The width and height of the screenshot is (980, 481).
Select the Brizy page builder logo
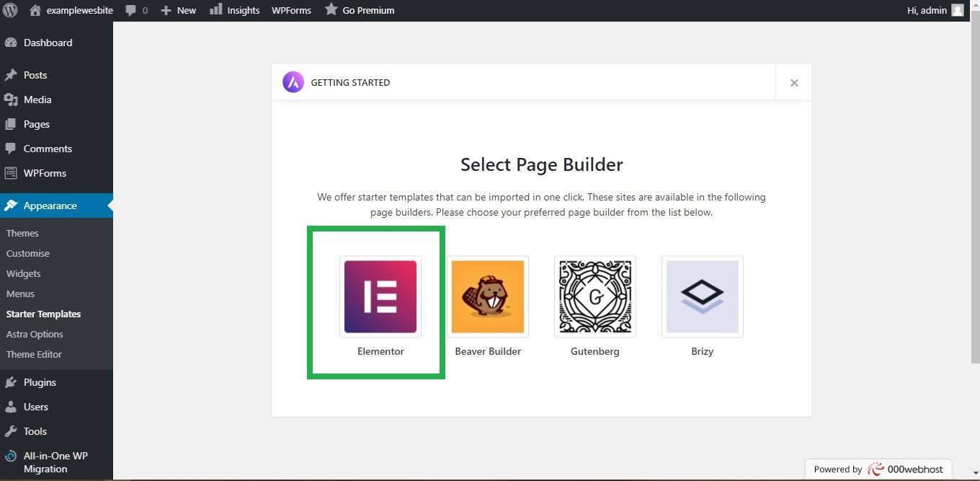703,296
